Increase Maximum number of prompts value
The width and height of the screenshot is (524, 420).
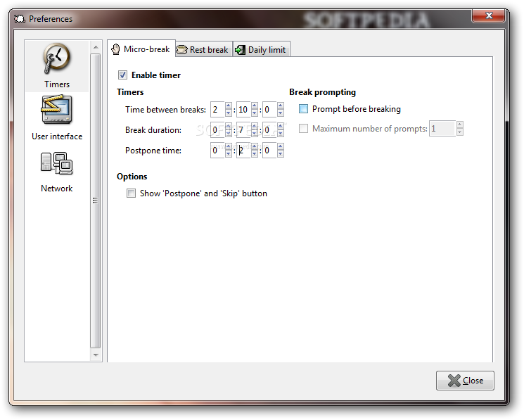click(460, 125)
